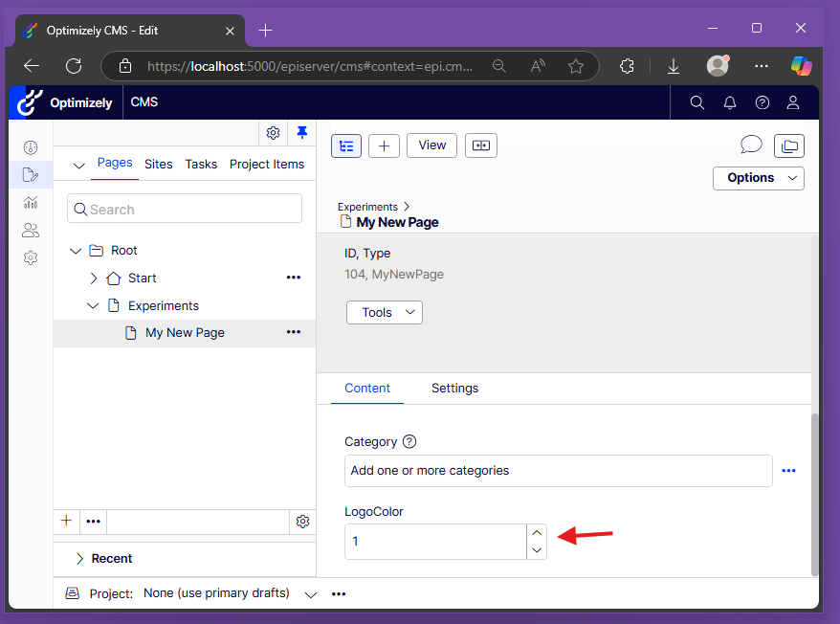Viewport: 840px width, 624px height.
Task: Switch to the Tasks tab
Action: click(x=201, y=164)
